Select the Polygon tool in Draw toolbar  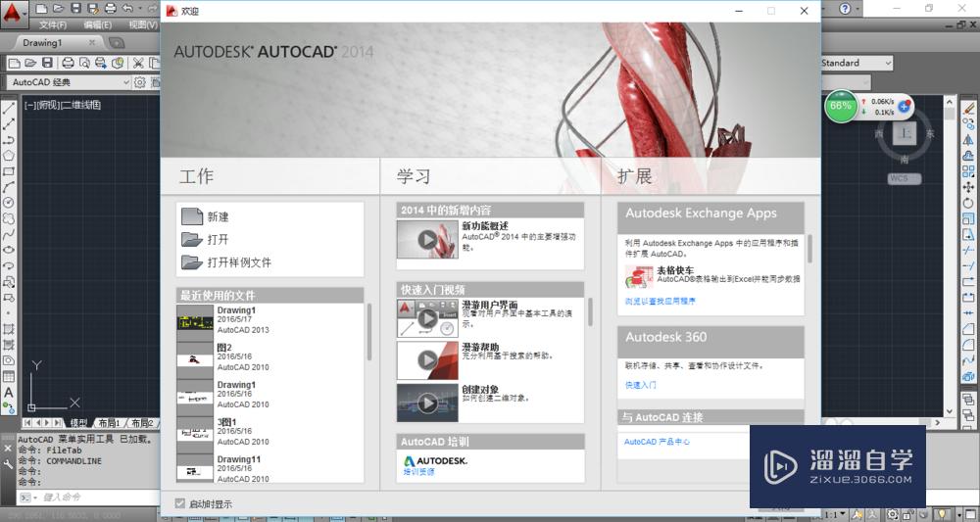(9, 156)
